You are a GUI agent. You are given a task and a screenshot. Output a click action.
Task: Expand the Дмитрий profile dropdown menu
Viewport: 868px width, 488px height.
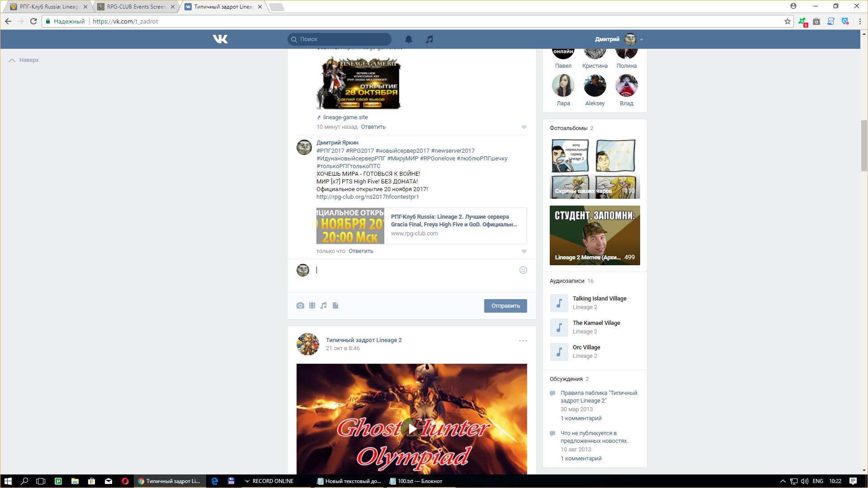click(642, 40)
